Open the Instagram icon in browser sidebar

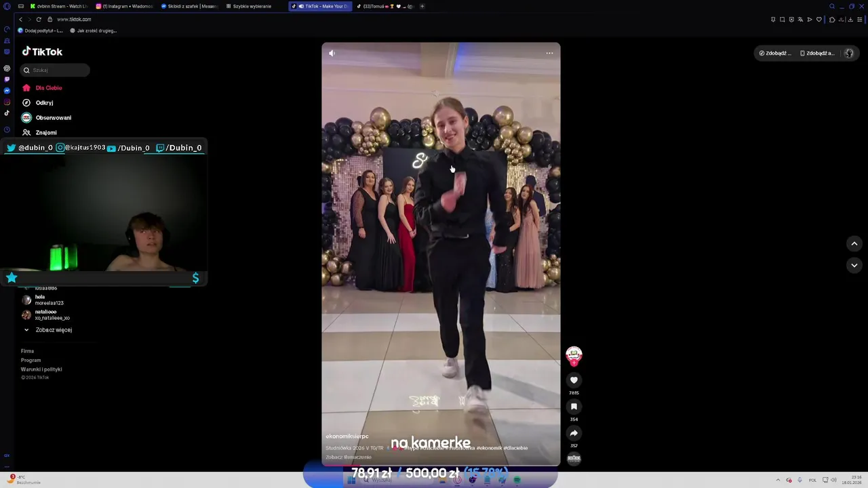click(x=7, y=102)
